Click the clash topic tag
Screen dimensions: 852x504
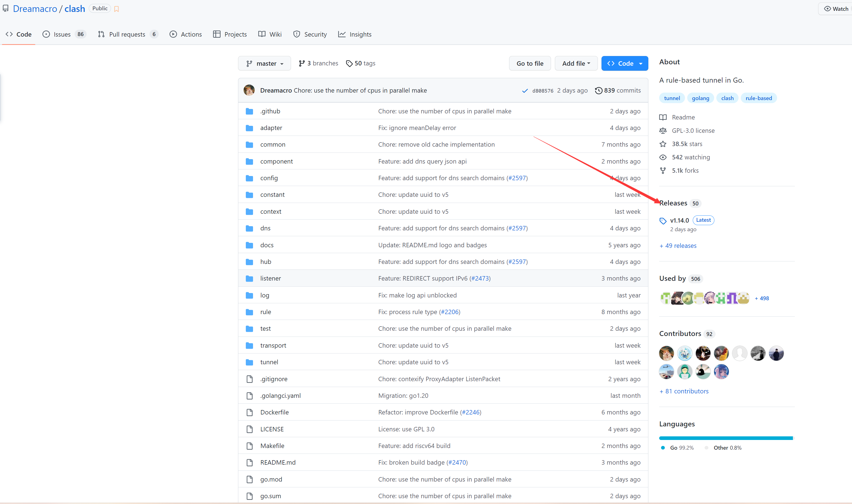[x=727, y=98]
